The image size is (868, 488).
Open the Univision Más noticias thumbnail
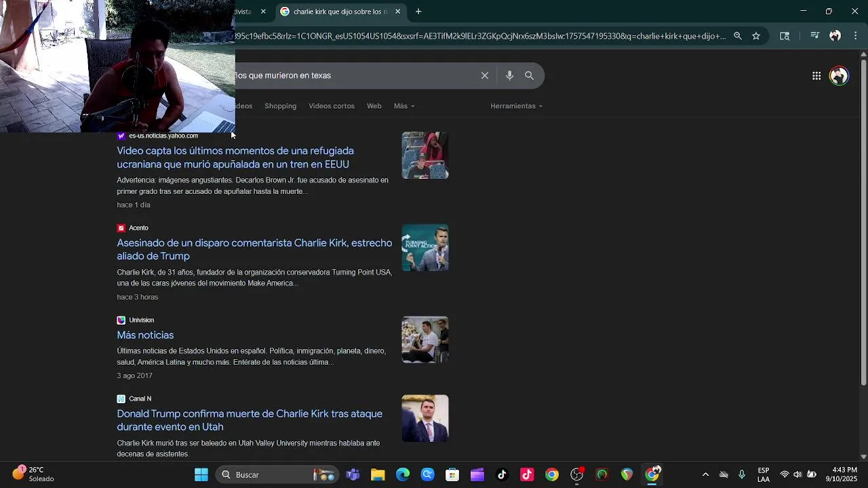(425, 340)
